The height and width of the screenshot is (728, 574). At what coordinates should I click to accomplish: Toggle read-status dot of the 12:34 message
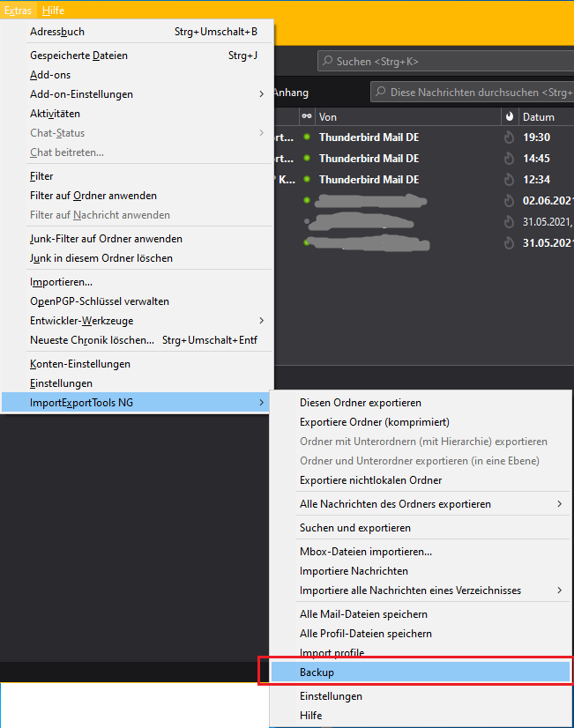click(x=306, y=180)
